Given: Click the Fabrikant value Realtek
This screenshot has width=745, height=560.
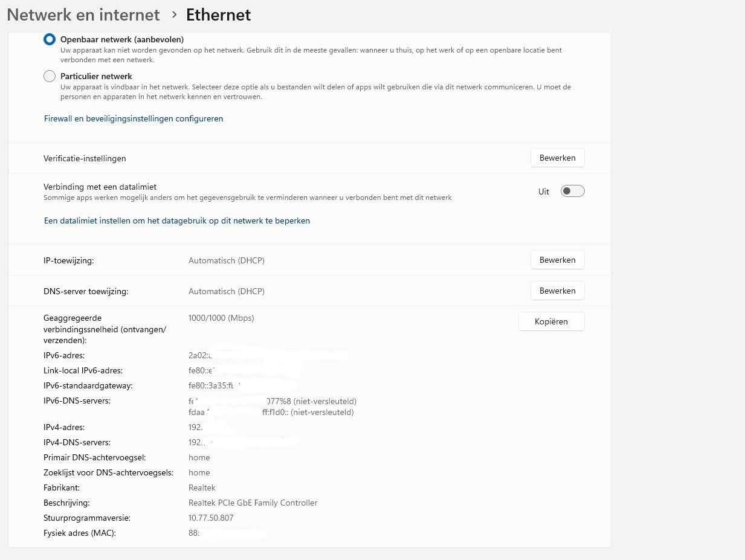Looking at the screenshot, I should pos(202,488).
